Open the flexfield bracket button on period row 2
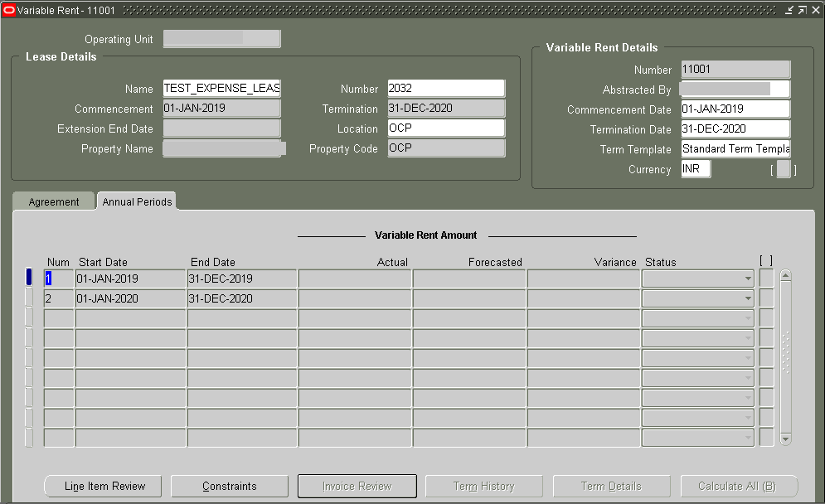 coord(765,298)
